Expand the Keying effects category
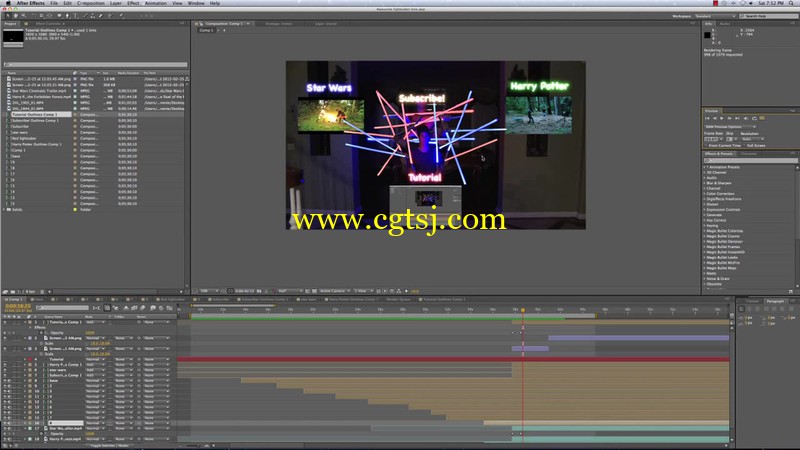This screenshot has height=450, width=800. [705, 226]
